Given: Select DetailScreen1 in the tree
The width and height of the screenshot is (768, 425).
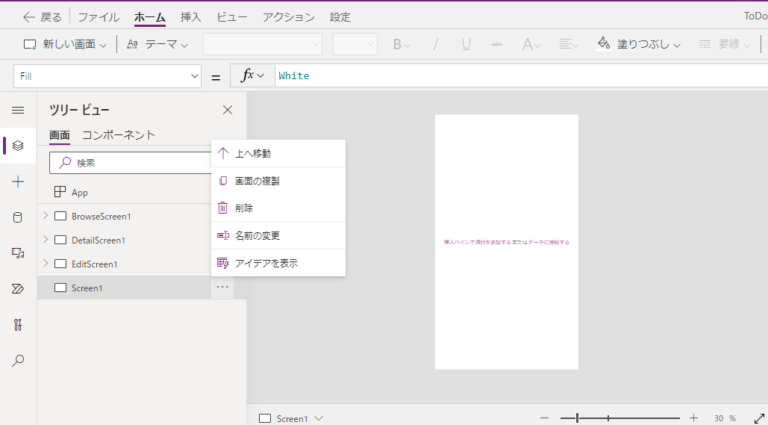Looking at the screenshot, I should 98,240.
